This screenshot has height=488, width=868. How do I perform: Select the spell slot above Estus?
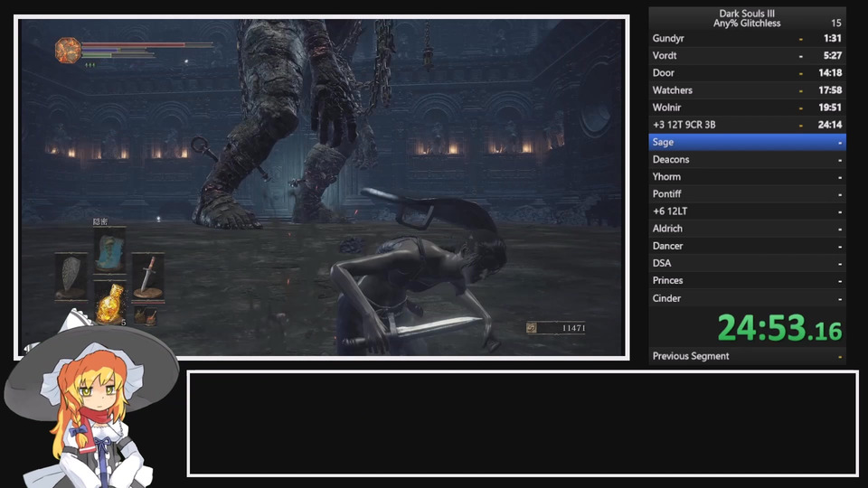coord(109,250)
